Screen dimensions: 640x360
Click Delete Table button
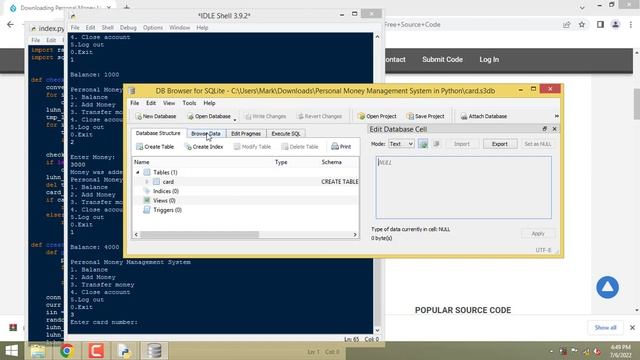pos(300,147)
